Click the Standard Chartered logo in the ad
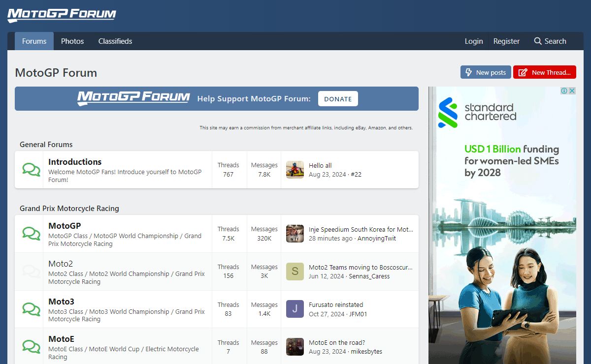The width and height of the screenshot is (591, 364). [477, 112]
